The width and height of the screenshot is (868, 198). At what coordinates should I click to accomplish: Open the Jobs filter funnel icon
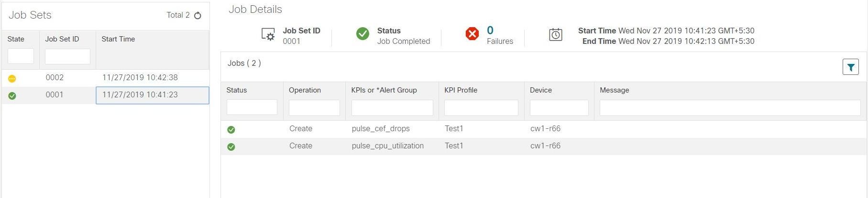850,67
